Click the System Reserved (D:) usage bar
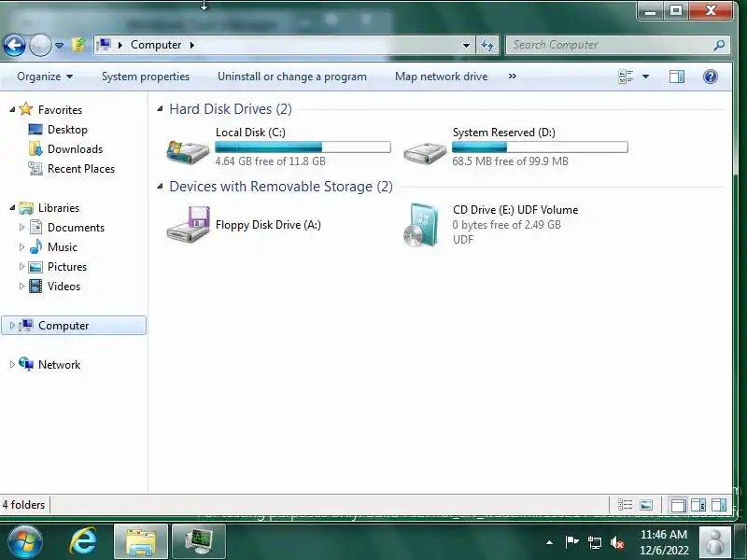 click(540, 147)
